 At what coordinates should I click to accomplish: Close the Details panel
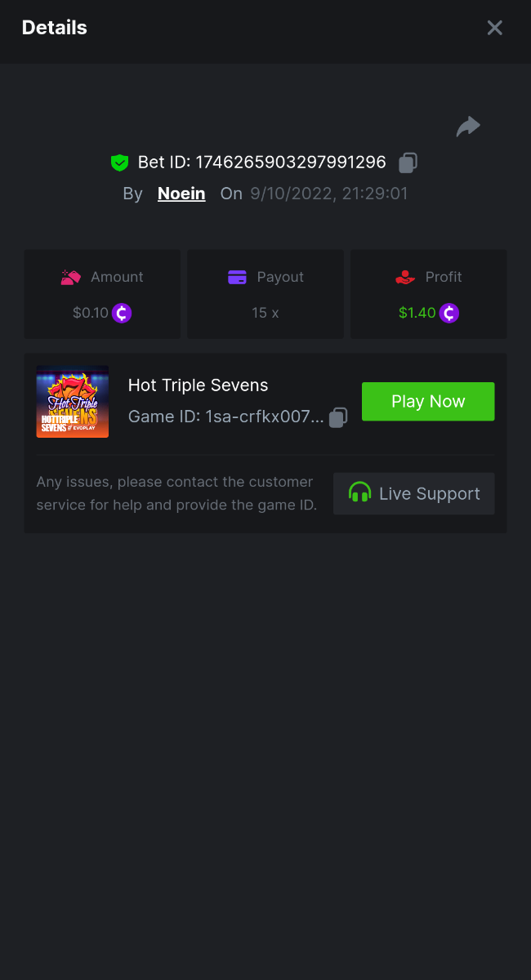click(x=494, y=28)
